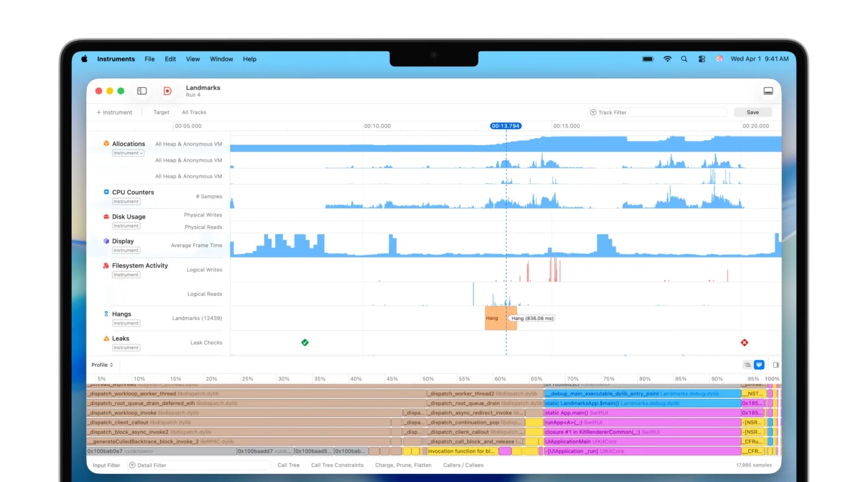Click the red record button
This screenshot has width=868, height=482.
[x=167, y=91]
